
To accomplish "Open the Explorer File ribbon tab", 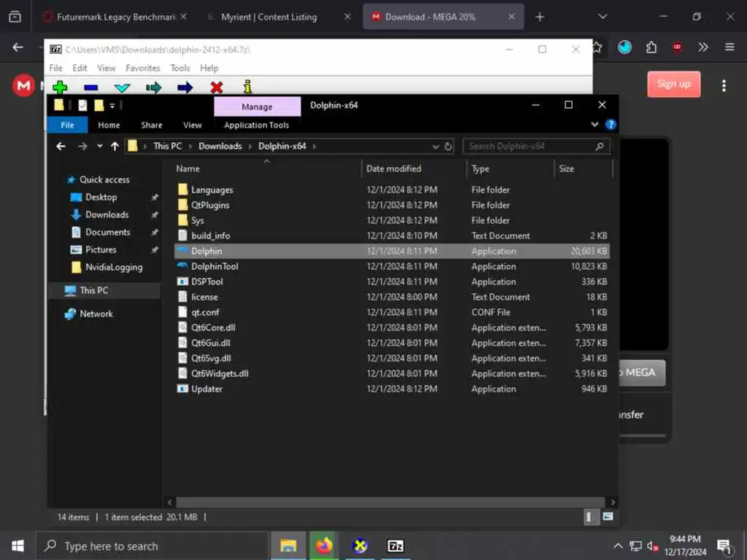I will pyautogui.click(x=67, y=125).
